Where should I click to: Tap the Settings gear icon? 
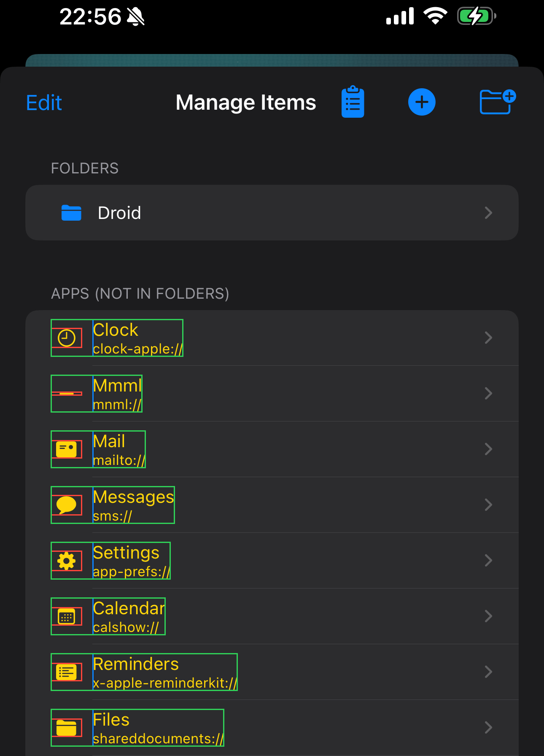tap(67, 560)
